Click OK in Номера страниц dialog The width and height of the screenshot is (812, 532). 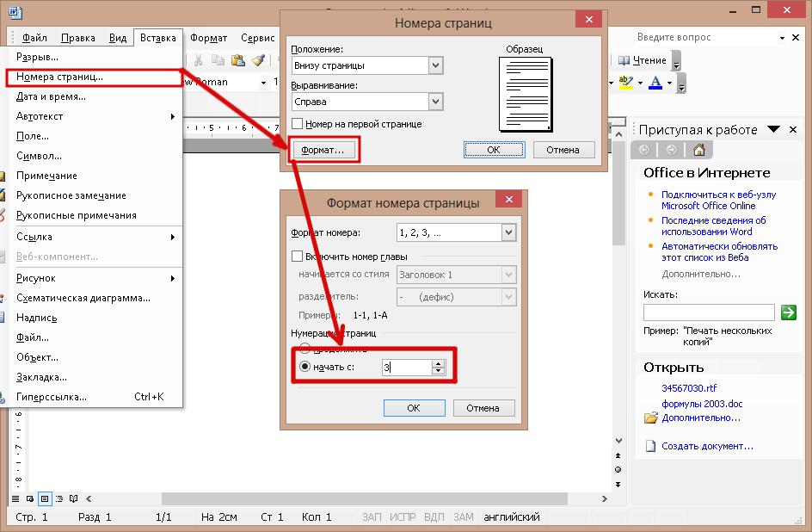494,150
